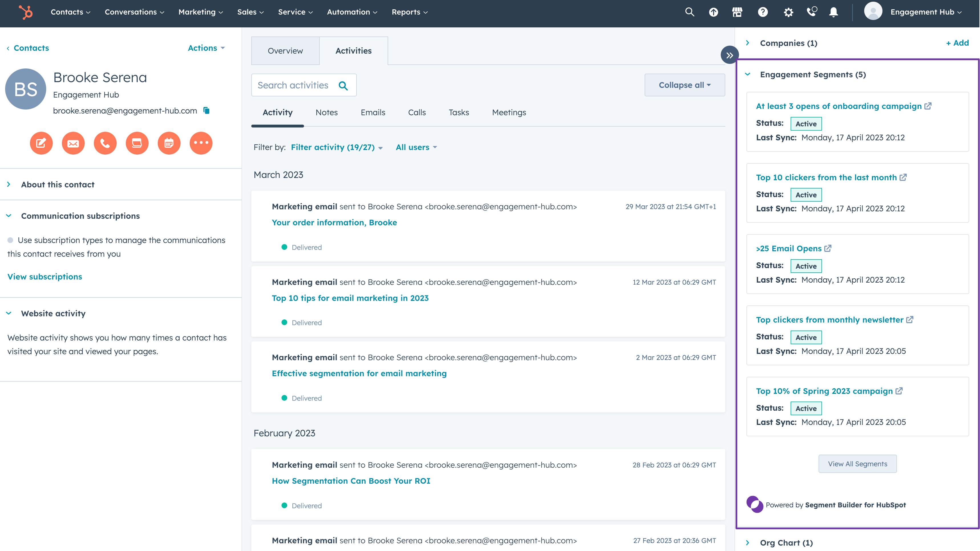Toggle Active status on Top clickers segment
Image resolution: width=980 pixels, height=551 pixels.
click(806, 337)
